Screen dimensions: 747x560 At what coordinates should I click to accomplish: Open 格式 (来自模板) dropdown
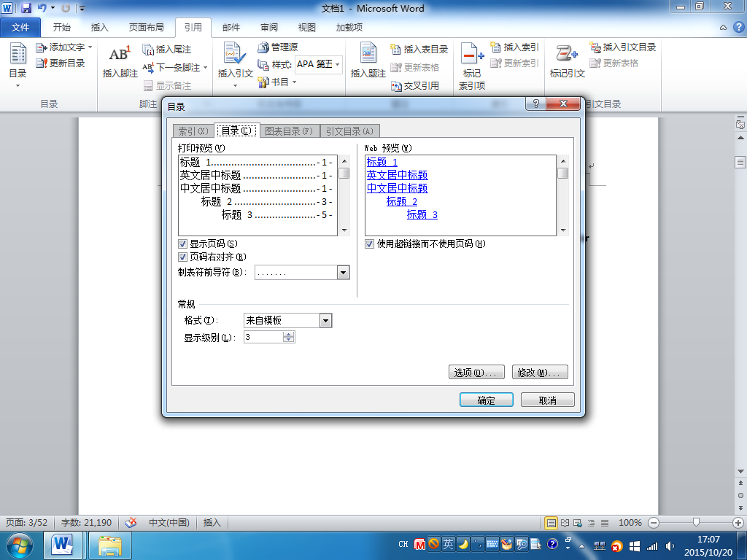tap(325, 321)
